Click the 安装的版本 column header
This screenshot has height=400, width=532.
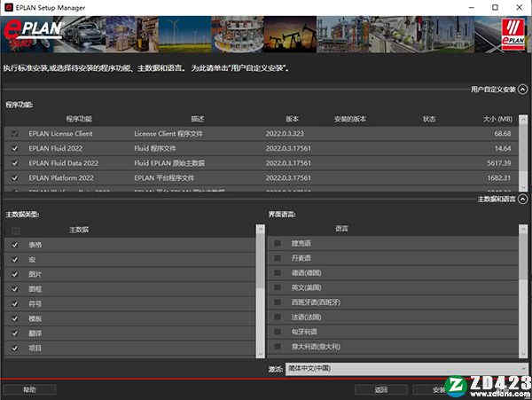click(350, 119)
